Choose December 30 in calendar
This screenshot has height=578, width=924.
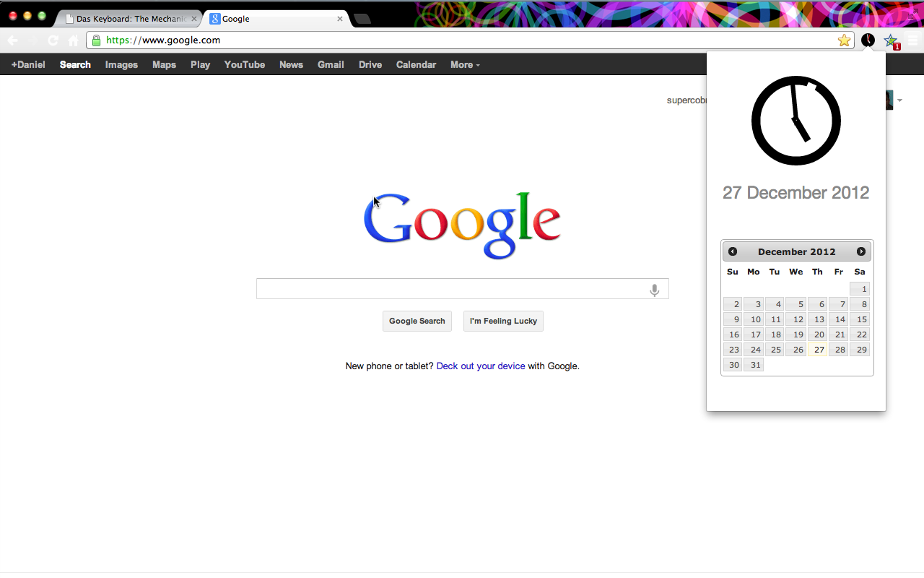pos(733,365)
